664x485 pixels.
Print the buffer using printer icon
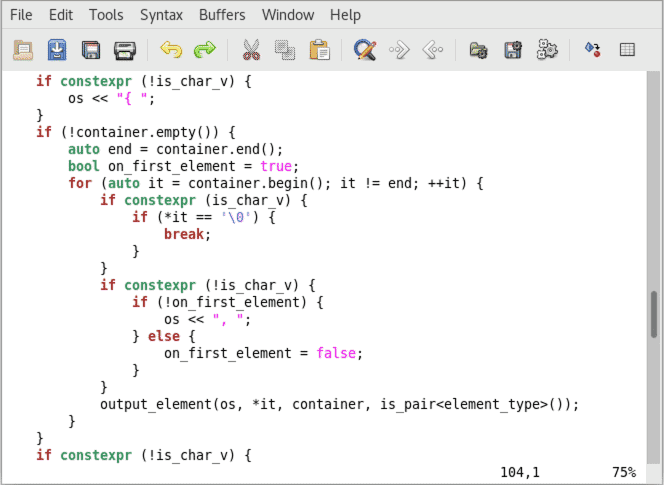tap(124, 49)
